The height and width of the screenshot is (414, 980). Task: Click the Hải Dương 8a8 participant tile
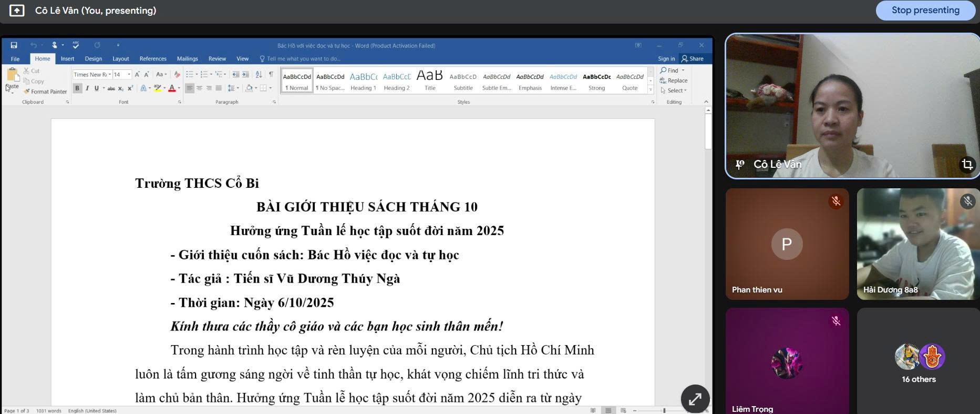click(917, 244)
